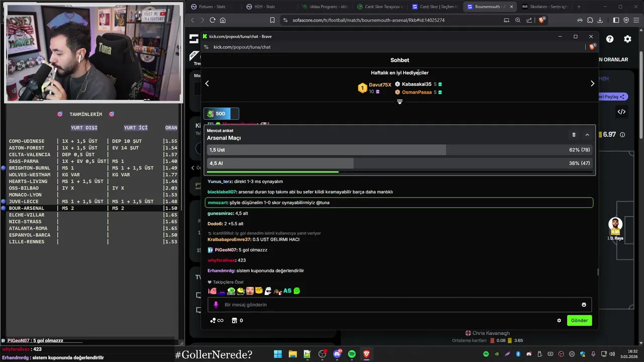Screen dimensions: 644x362
Task: Open Kabasakal35 gifter profile
Action: 417,84
